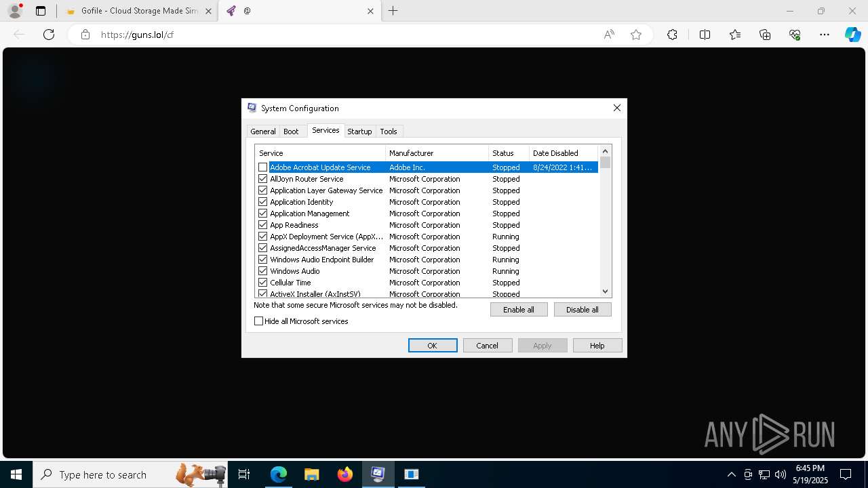Add page to favorites star icon
Viewport: 868px width, 488px height.
tap(636, 35)
